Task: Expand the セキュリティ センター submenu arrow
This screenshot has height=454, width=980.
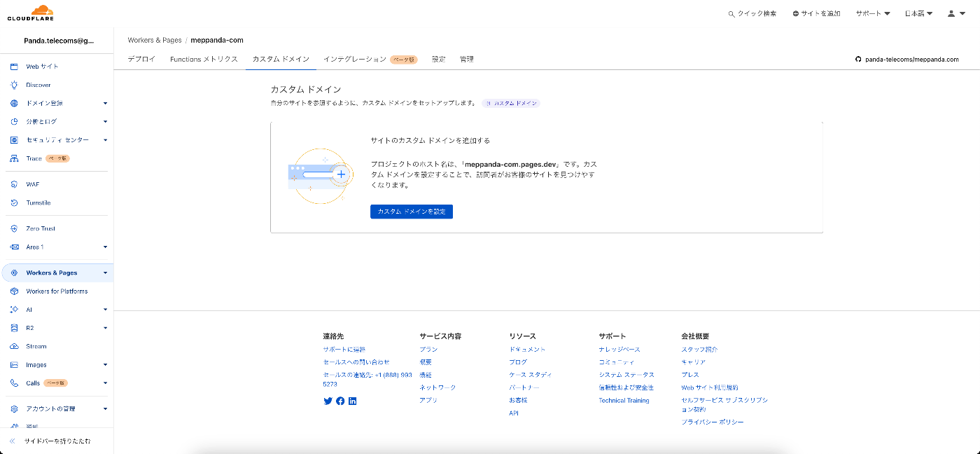Action: tap(105, 140)
